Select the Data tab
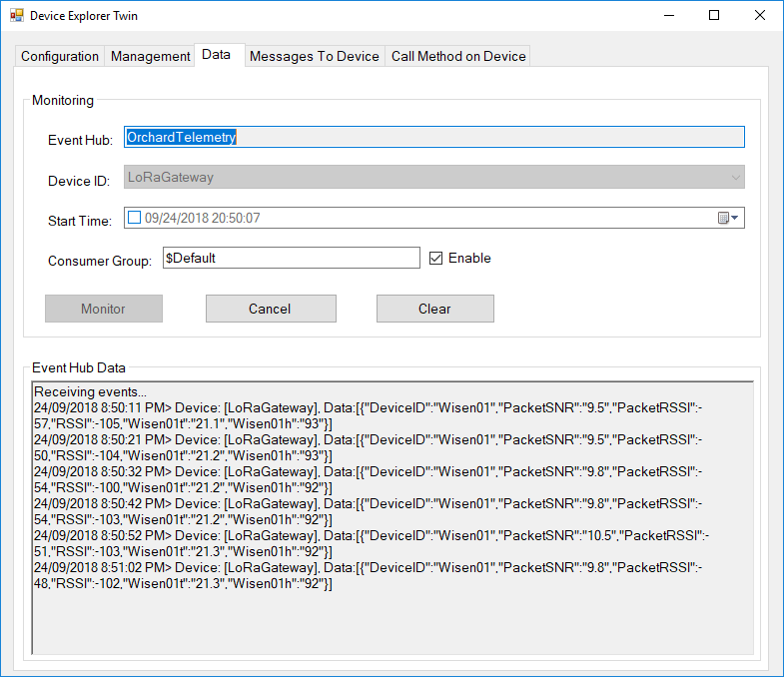 [216, 55]
